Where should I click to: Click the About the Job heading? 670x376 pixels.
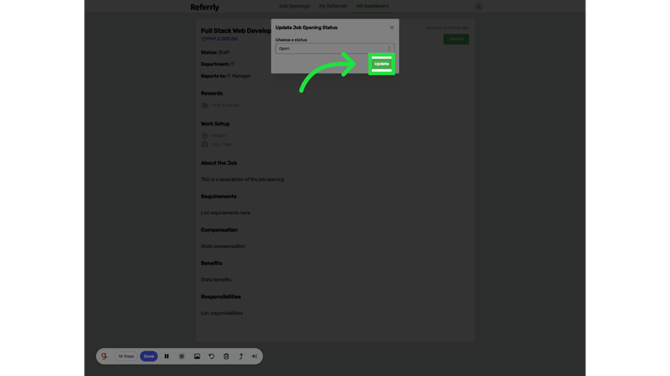219,163
